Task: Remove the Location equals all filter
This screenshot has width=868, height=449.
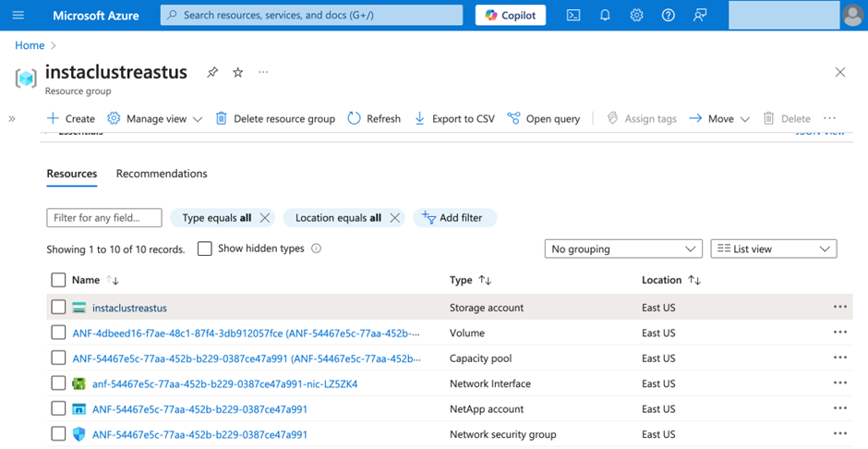Action: 394,218
